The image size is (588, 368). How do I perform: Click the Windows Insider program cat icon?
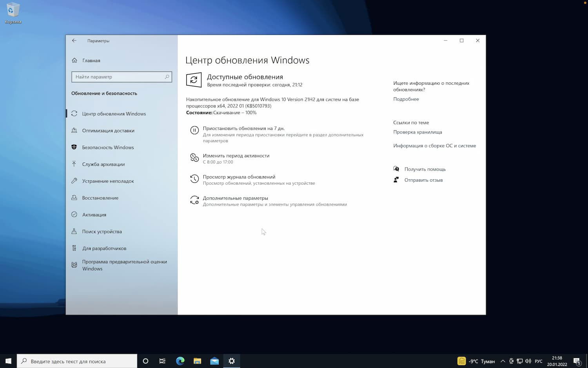pos(74,265)
